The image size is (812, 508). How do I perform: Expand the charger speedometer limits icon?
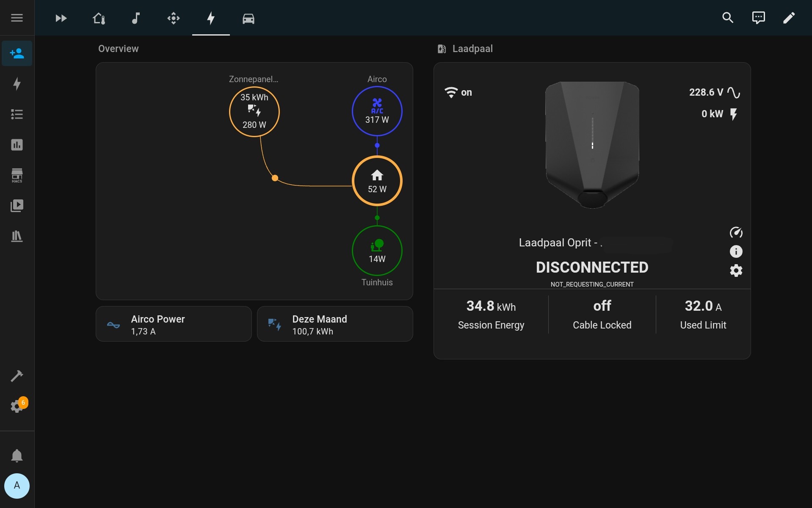tap(736, 232)
